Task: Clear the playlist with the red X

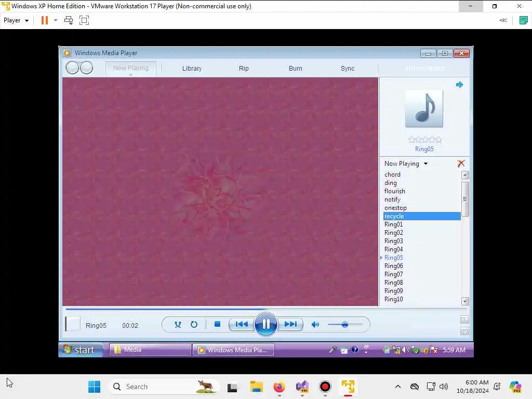Action: pos(461,164)
